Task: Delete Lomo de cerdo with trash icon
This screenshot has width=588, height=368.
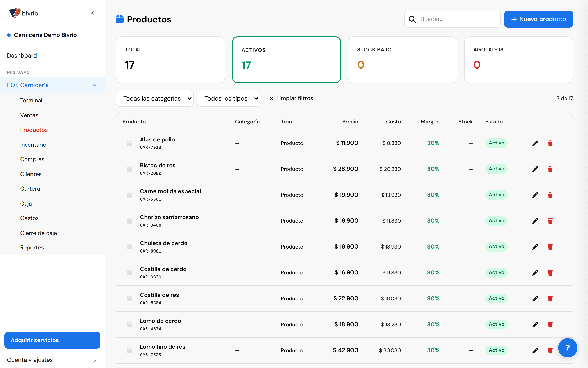Action: pos(550,325)
